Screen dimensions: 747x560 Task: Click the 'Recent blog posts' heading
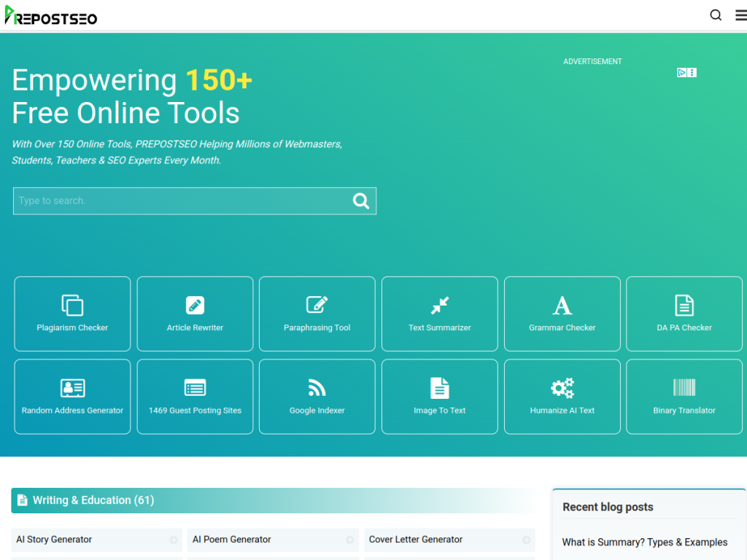(x=608, y=507)
